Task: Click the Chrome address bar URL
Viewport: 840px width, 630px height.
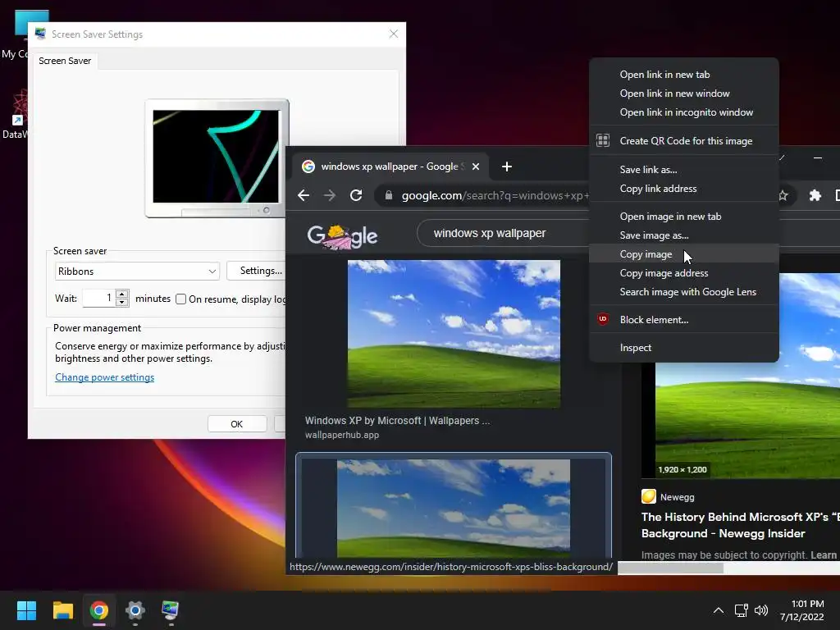Action: pos(495,195)
